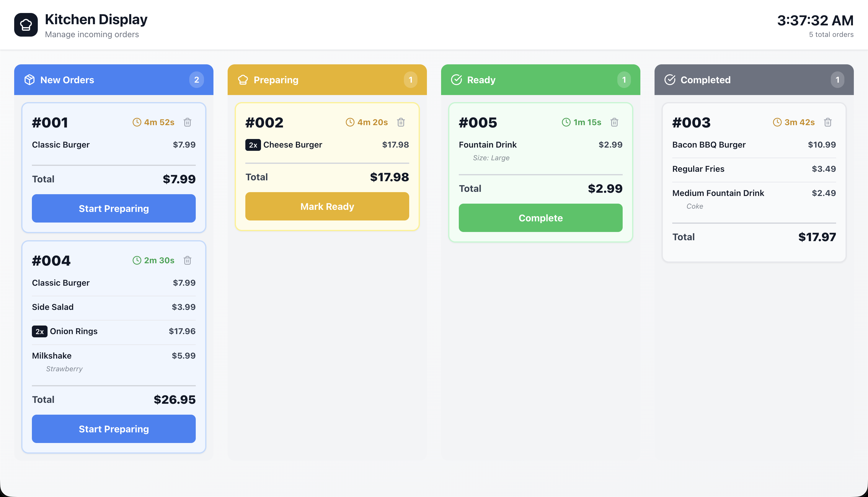Click the clock icon on order #004

point(137,260)
